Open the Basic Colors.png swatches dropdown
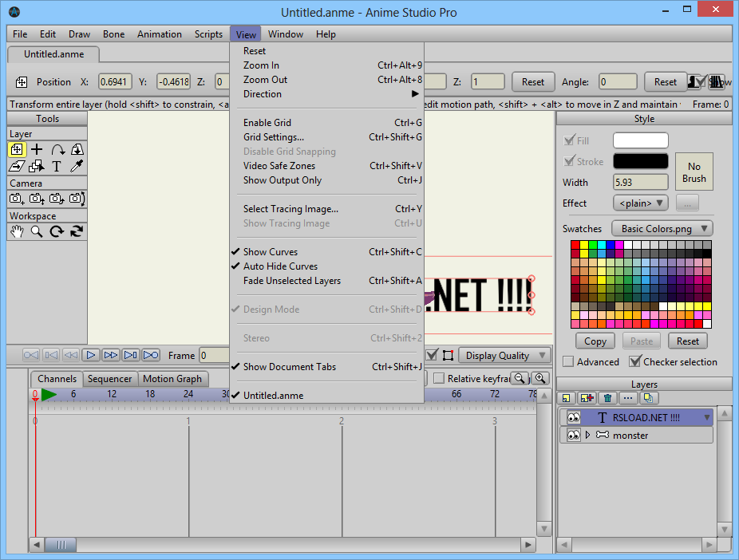739x560 pixels. point(662,229)
